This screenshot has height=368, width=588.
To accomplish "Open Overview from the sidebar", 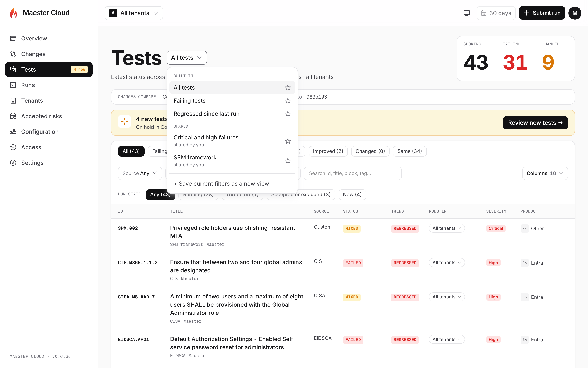I will point(49,38).
